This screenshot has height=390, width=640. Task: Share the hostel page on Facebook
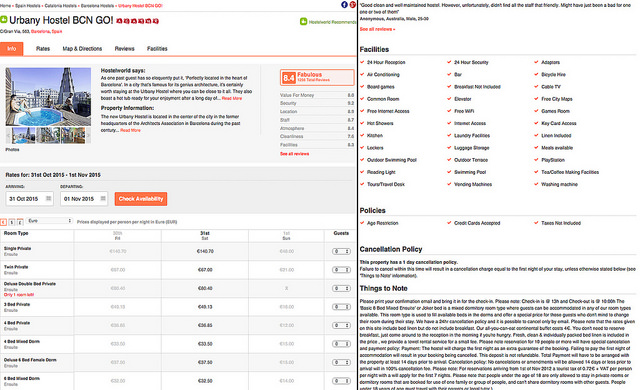pos(344,4)
